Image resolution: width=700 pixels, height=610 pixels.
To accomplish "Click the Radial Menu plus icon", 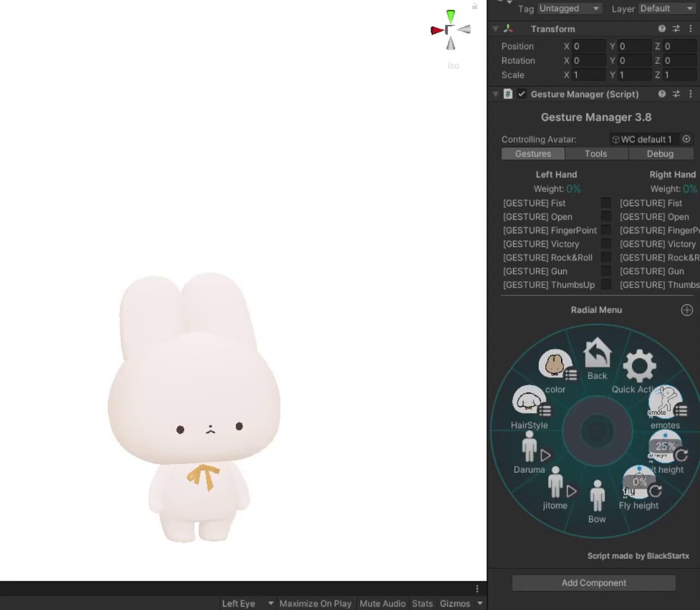I will point(687,310).
